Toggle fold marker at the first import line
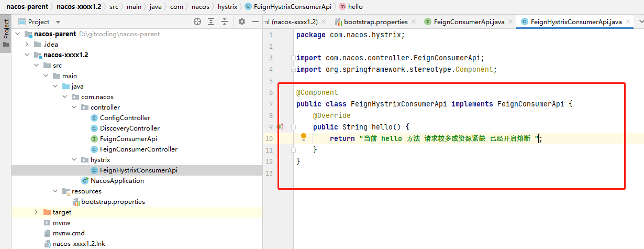 (293, 58)
